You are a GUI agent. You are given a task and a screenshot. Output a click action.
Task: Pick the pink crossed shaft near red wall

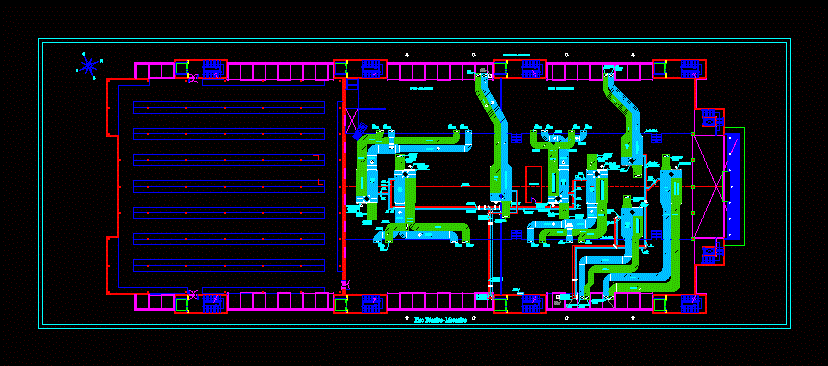coord(351,120)
